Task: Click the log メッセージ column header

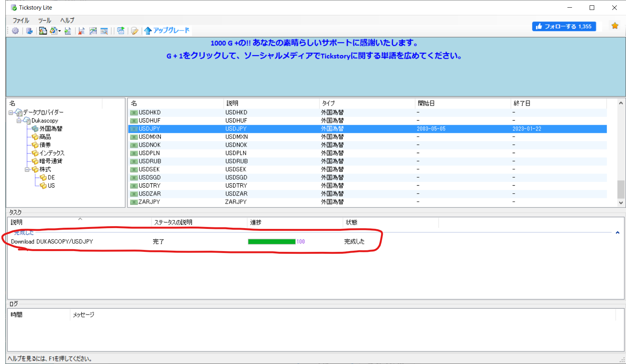Action: tap(343, 315)
